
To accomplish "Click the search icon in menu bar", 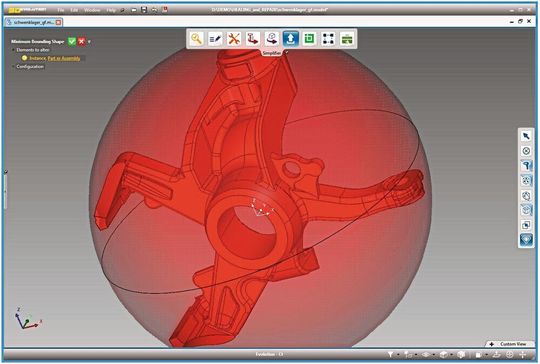I will coord(122,10).
